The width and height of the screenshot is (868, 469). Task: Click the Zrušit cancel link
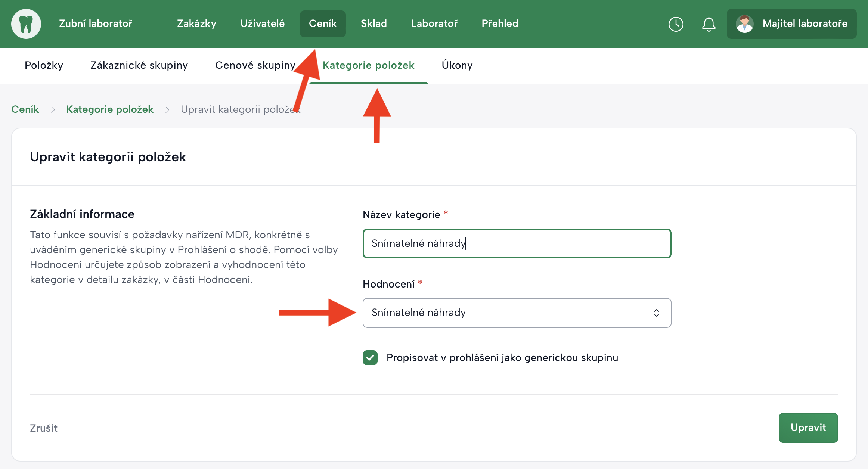coord(44,428)
